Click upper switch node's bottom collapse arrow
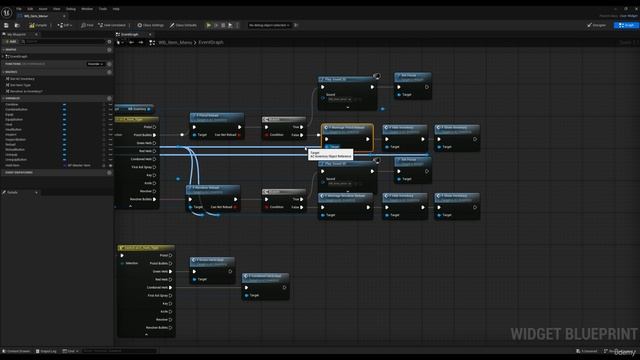 (x=131, y=206)
